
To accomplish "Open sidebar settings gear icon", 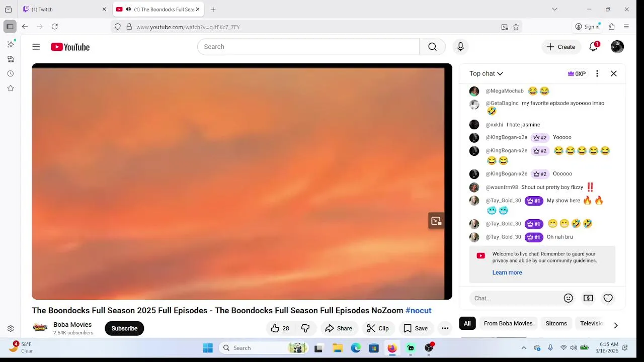I will click(11, 329).
